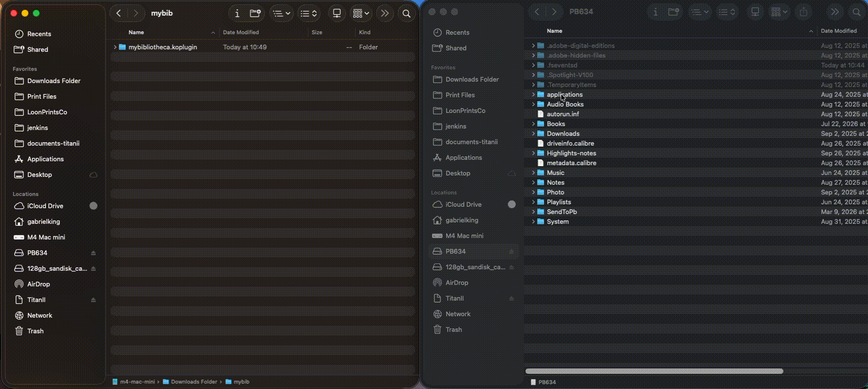Image resolution: width=868 pixels, height=389 pixels.
Task: Create new folder in mybib window
Action: (255, 14)
